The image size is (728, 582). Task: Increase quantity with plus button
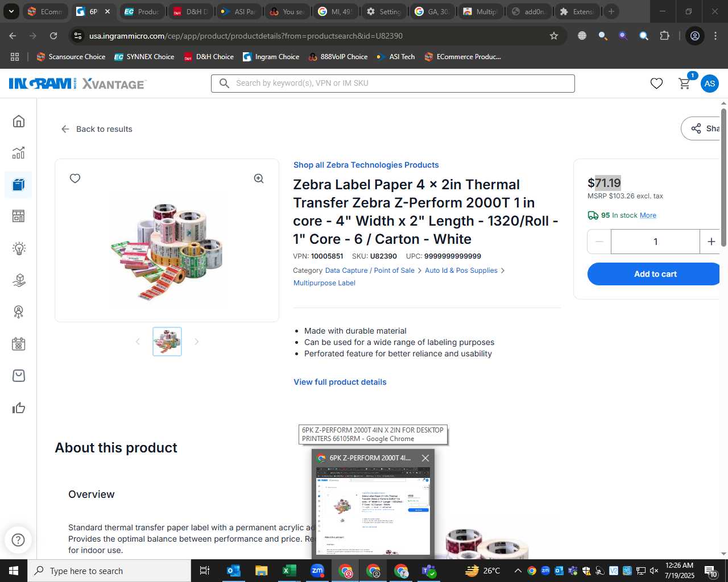tap(711, 242)
